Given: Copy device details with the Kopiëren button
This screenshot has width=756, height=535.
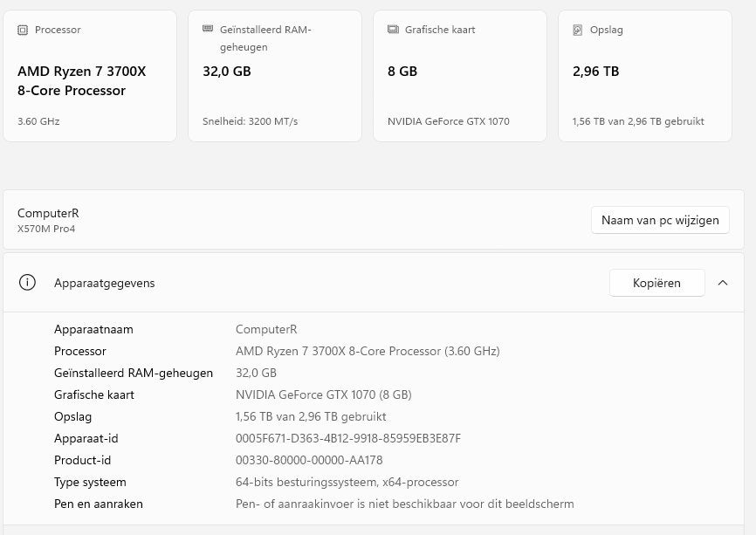Looking at the screenshot, I should point(656,283).
